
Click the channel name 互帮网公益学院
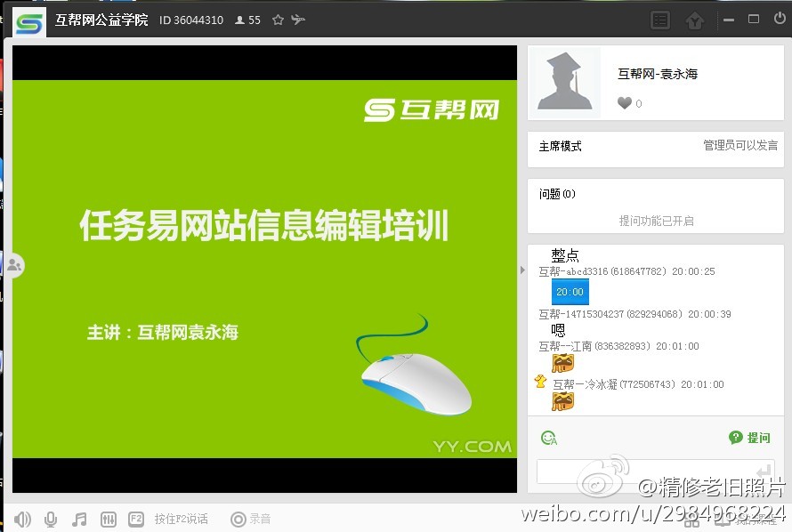click(x=101, y=20)
